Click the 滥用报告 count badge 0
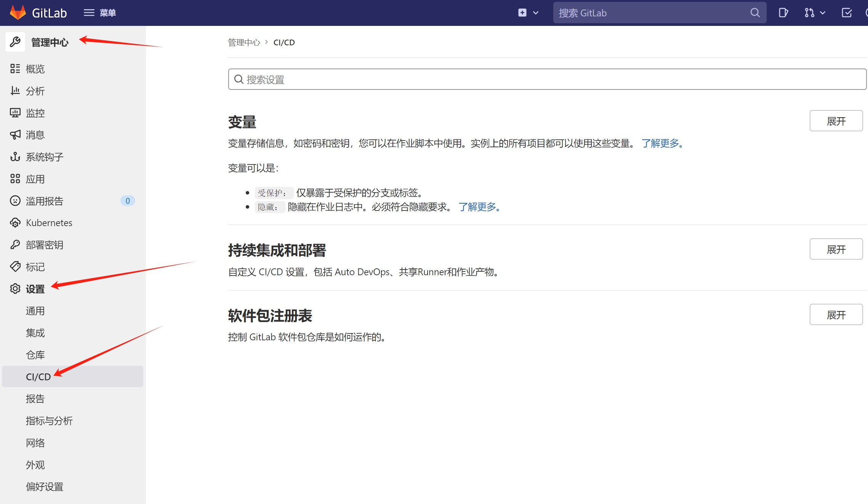The image size is (868, 504). (128, 201)
